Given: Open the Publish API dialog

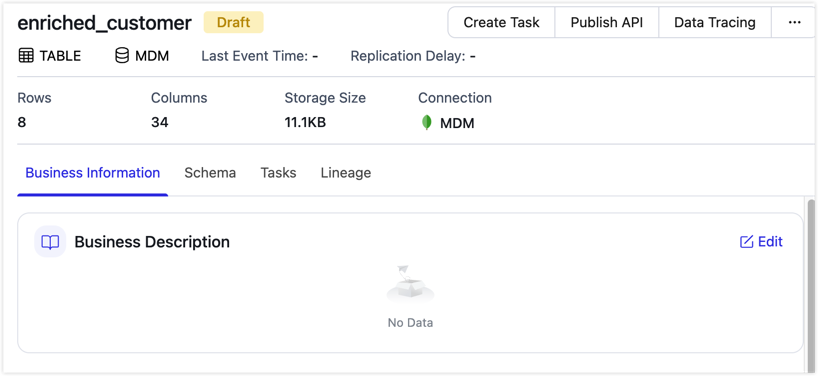Looking at the screenshot, I should coord(607,22).
